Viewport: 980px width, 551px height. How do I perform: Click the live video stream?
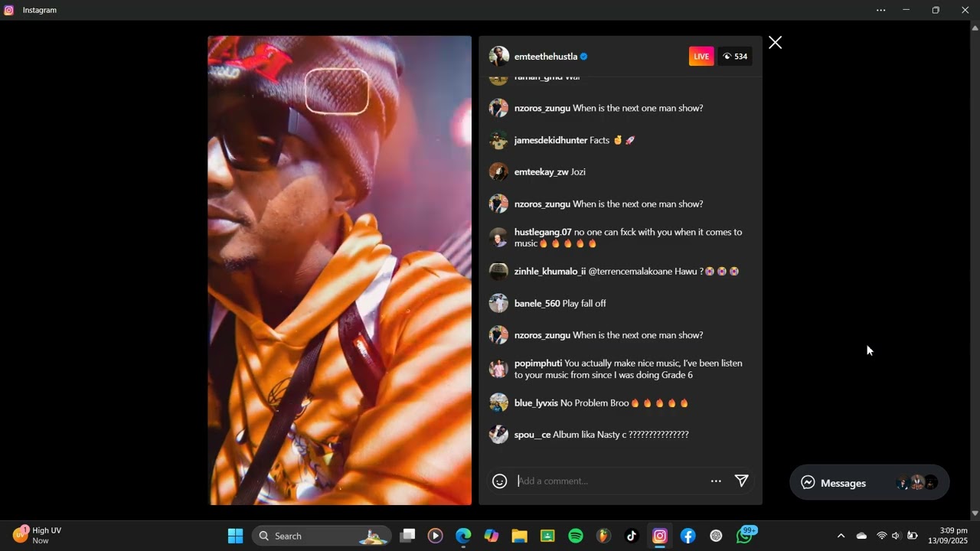340,270
